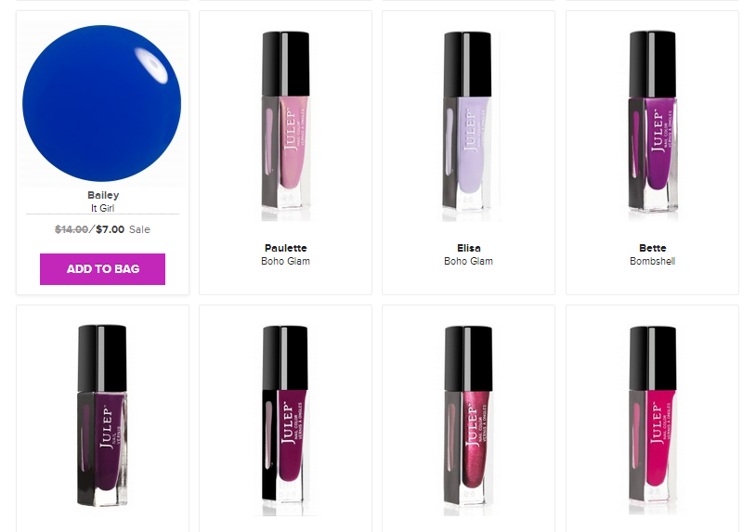The height and width of the screenshot is (532, 756).
Task: Select the blue Bailey polish swatch
Action: [x=102, y=103]
